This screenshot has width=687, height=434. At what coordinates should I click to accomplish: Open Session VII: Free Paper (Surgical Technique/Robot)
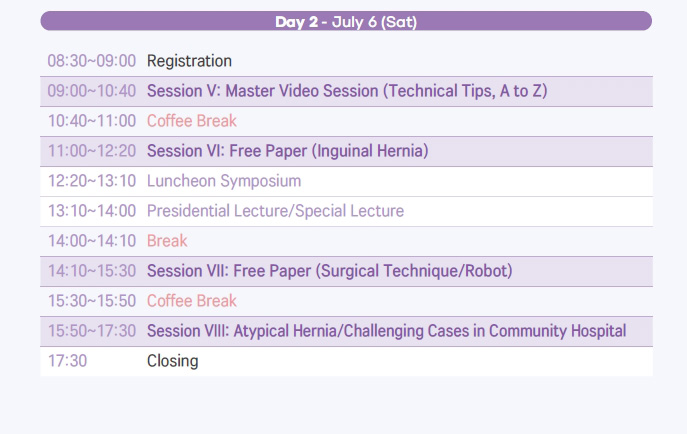point(329,271)
